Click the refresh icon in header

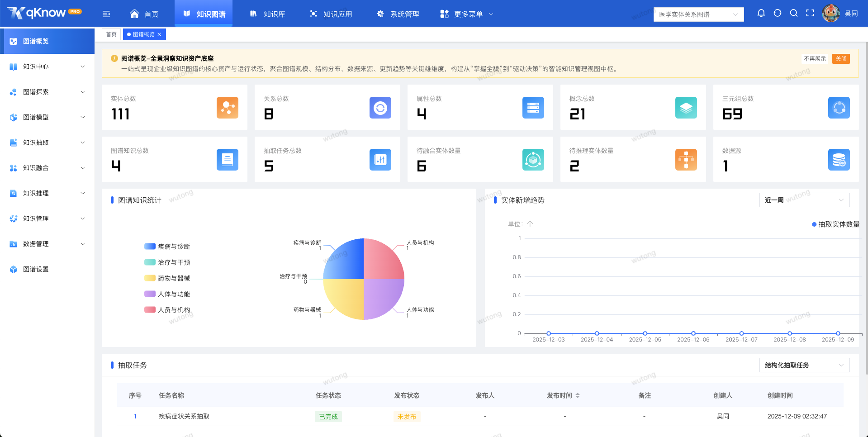click(x=778, y=14)
